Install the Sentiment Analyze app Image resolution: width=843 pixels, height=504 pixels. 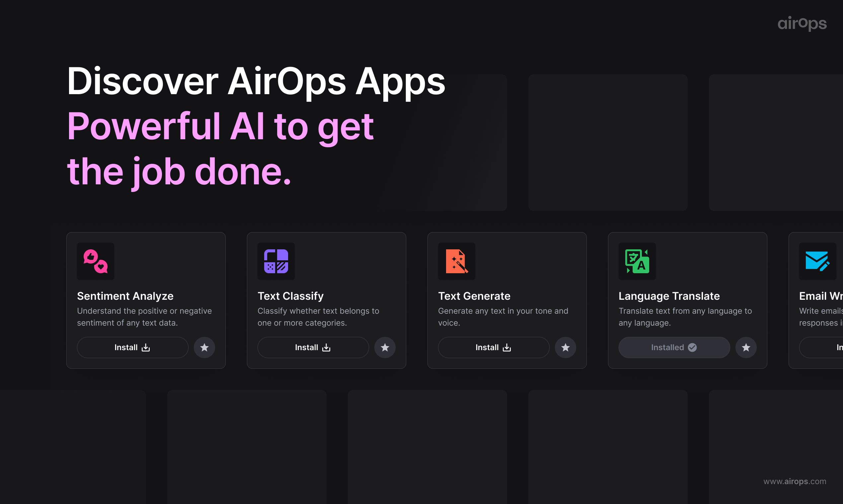point(132,347)
